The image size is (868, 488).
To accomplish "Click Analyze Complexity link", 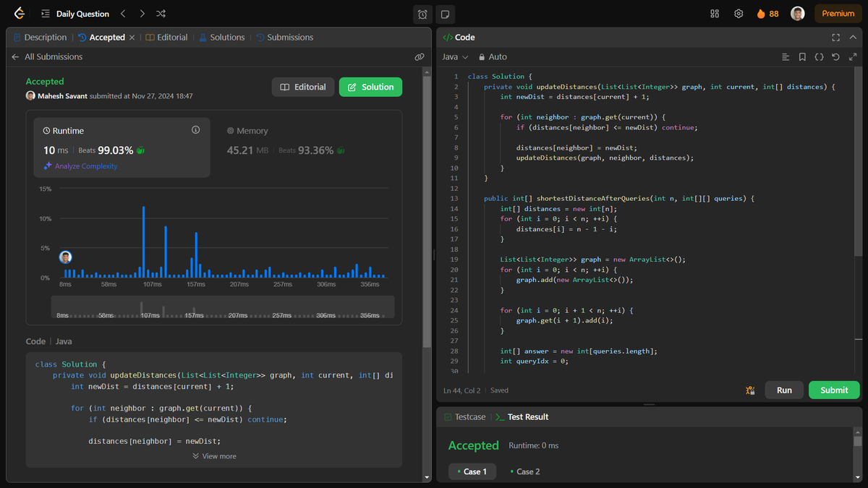I will (80, 166).
